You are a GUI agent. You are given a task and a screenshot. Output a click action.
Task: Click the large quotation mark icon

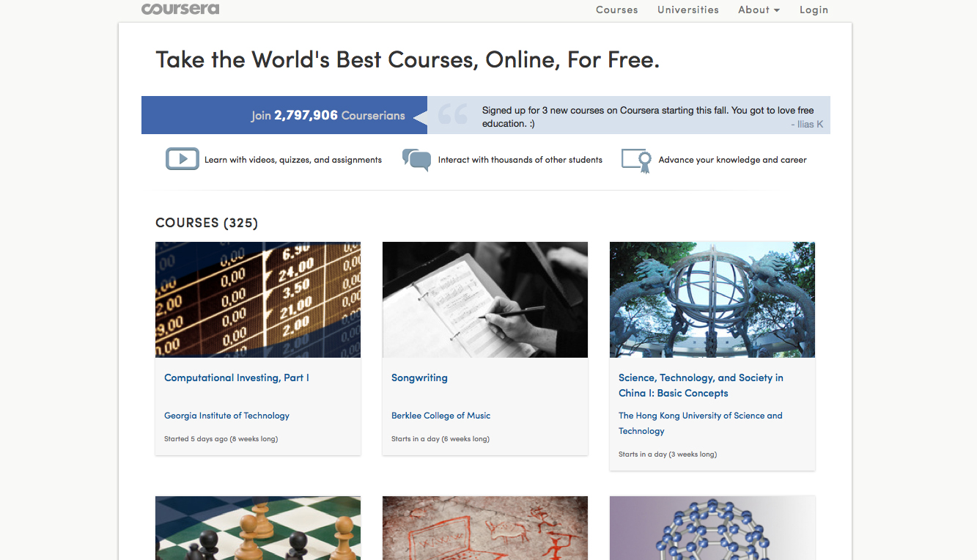453,115
